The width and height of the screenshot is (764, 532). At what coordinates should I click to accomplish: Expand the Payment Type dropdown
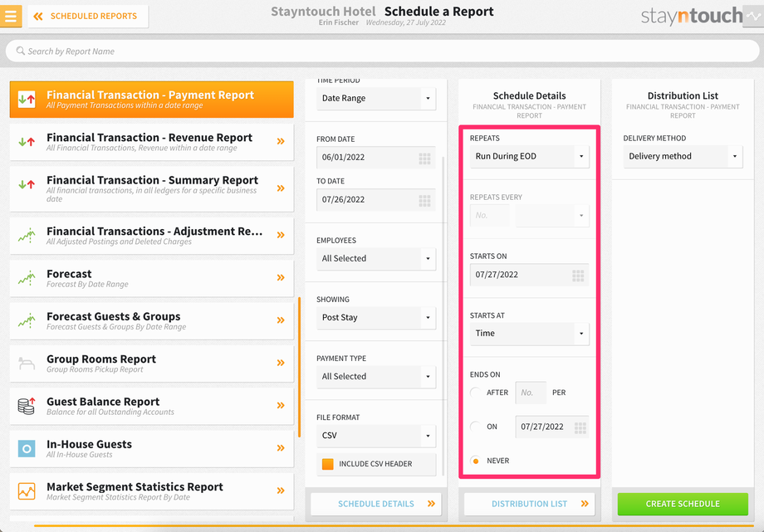click(x=376, y=377)
